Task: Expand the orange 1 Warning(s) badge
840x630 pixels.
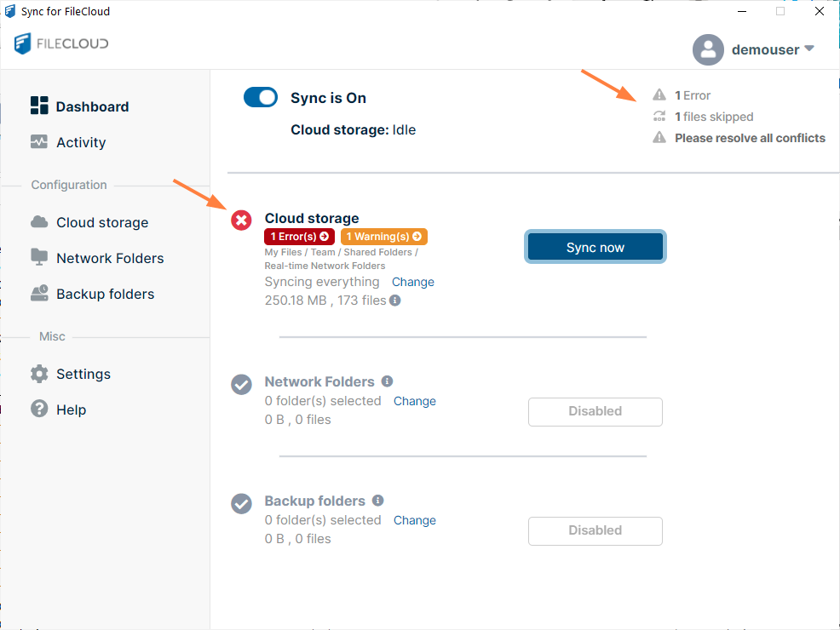Action: click(x=383, y=237)
